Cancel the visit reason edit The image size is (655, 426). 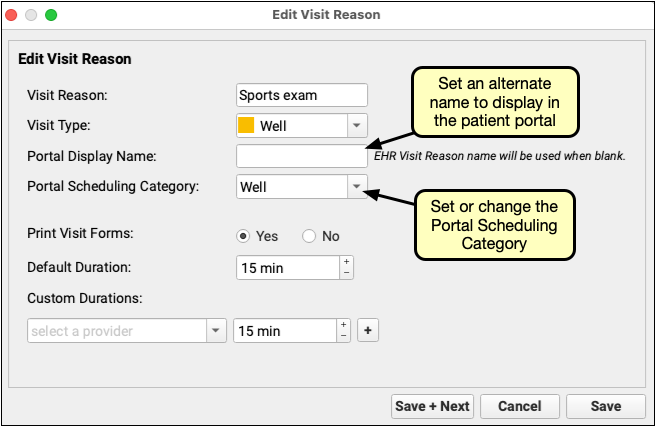519,406
